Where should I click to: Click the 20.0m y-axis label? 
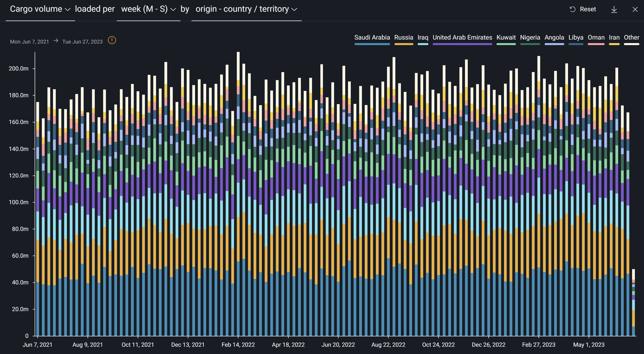coord(20,309)
